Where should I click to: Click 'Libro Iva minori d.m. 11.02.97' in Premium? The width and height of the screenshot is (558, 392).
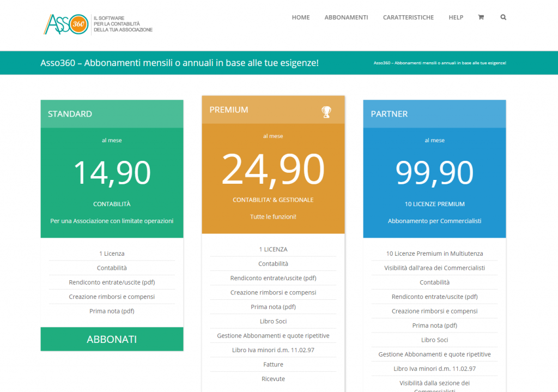point(273,350)
